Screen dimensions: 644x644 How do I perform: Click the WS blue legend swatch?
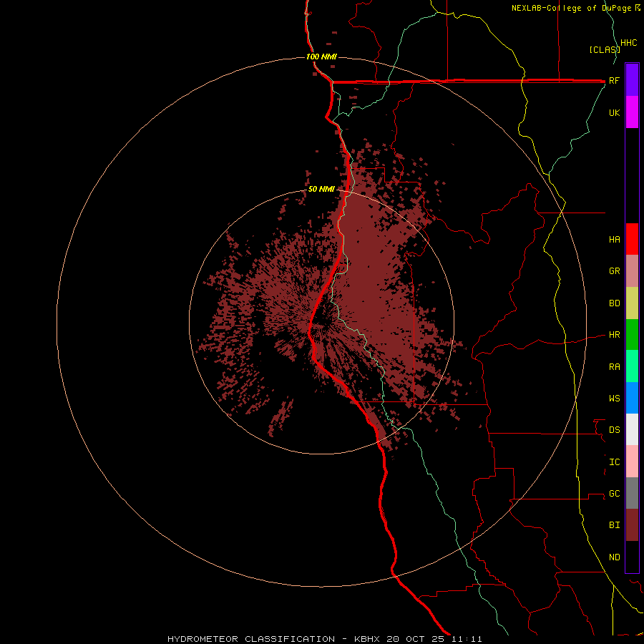(632, 398)
